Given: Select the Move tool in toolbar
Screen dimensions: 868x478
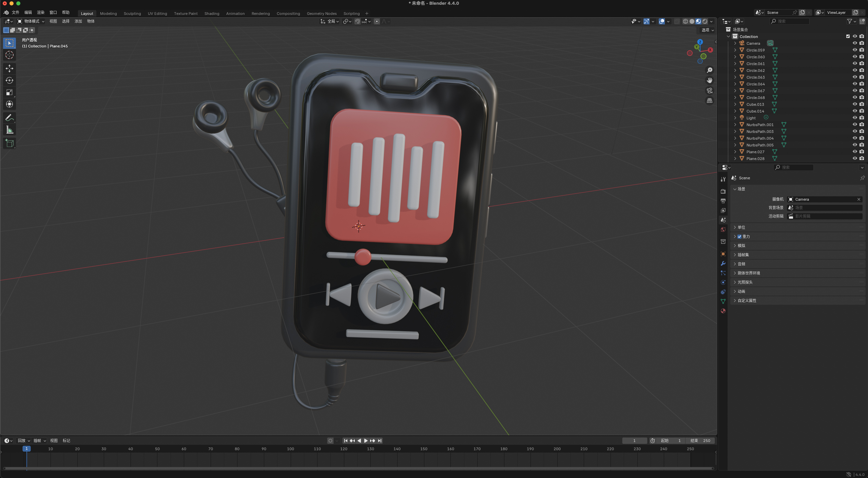Looking at the screenshot, I should click(x=9, y=68).
